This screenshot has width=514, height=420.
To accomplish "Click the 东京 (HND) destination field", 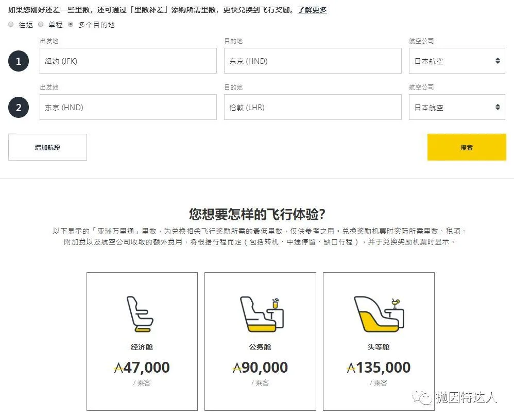I will 312,61.
